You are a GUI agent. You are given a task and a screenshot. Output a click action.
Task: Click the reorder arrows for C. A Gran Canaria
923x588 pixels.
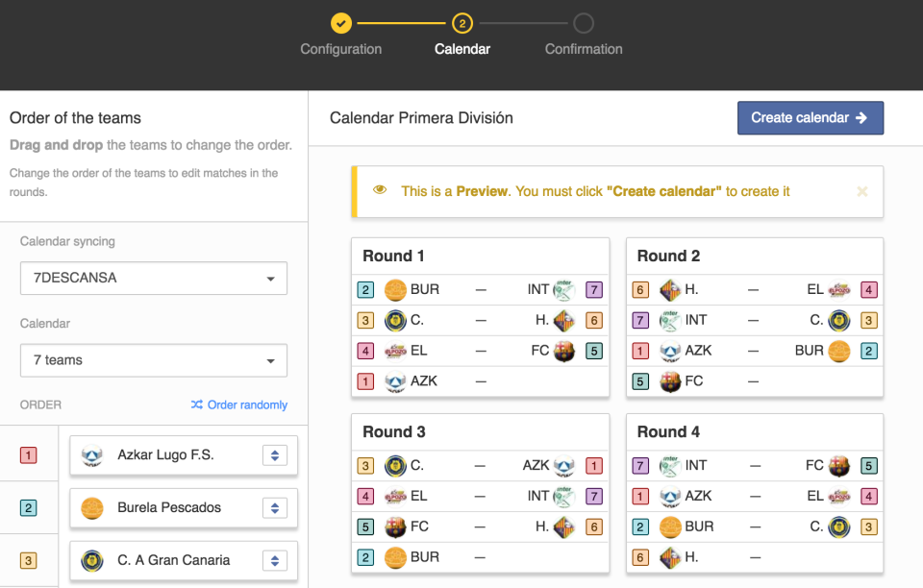click(x=275, y=560)
